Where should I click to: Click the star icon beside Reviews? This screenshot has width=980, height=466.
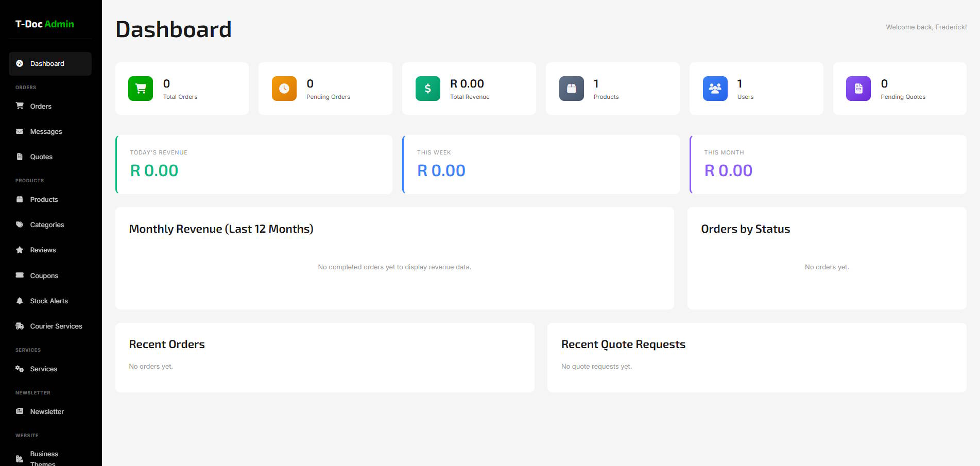[x=20, y=250]
